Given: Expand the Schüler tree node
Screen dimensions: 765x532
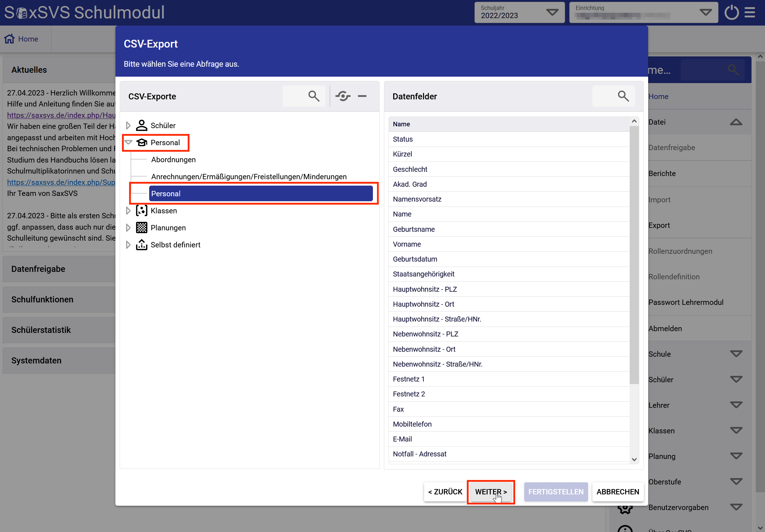Looking at the screenshot, I should [128, 125].
